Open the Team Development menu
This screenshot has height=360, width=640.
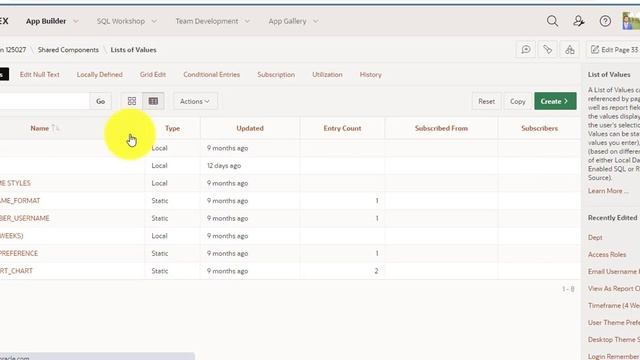point(207,21)
